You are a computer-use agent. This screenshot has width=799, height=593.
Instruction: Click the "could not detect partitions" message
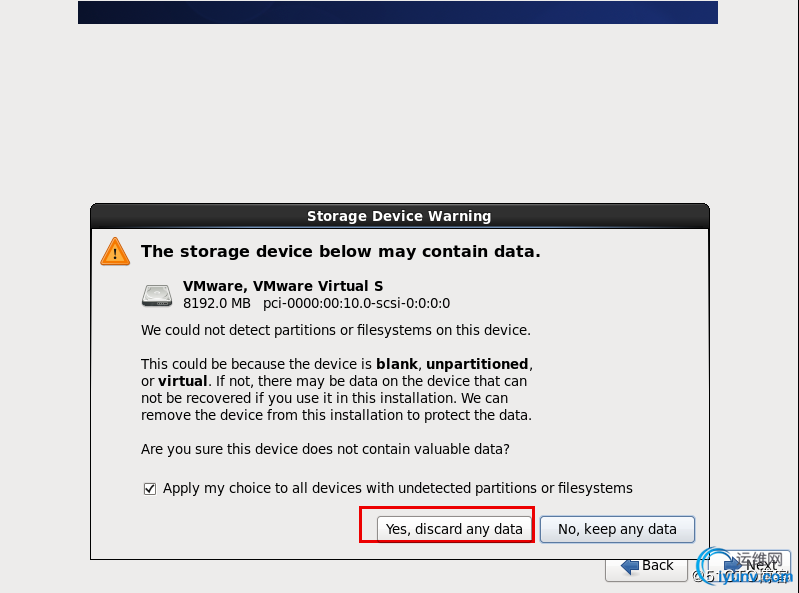click(335, 330)
